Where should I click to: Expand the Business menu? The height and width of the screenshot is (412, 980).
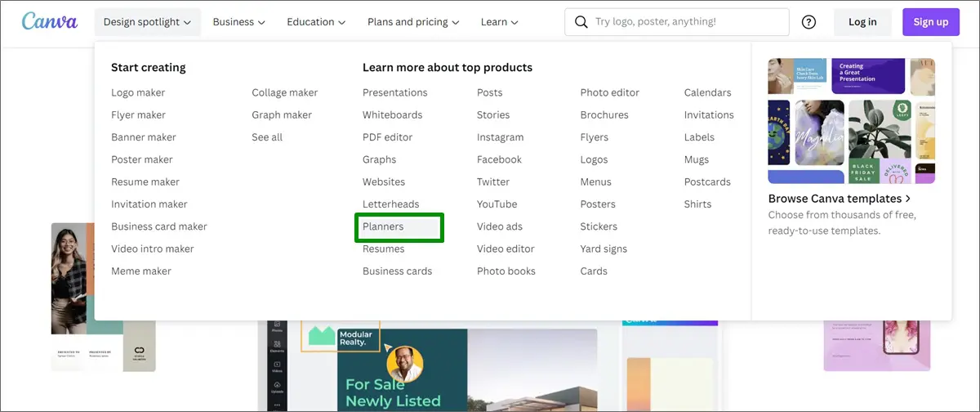click(x=239, y=22)
